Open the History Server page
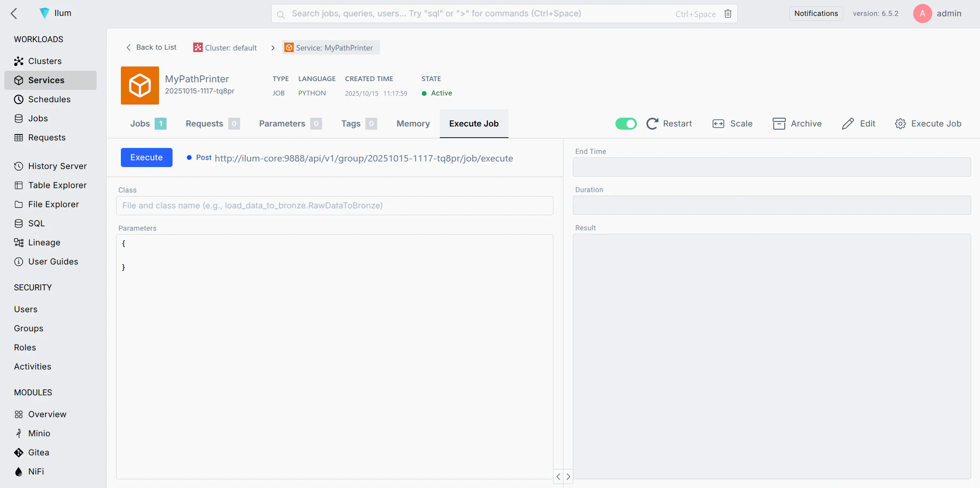 click(57, 166)
